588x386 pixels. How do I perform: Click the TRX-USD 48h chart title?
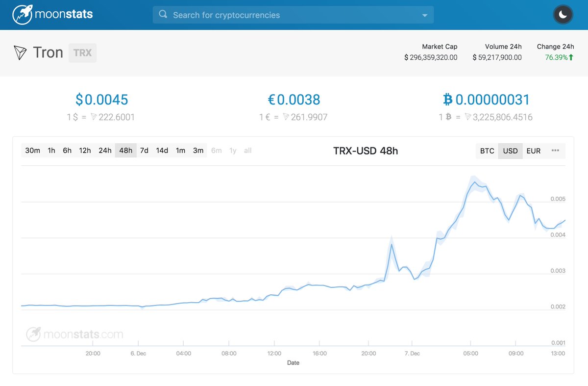coord(366,151)
